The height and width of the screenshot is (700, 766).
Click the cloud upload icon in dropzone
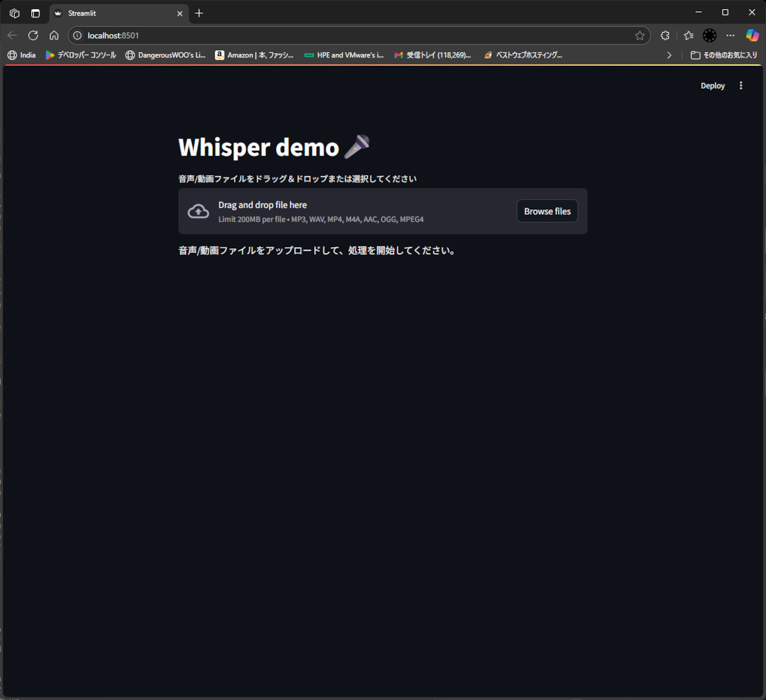(199, 211)
